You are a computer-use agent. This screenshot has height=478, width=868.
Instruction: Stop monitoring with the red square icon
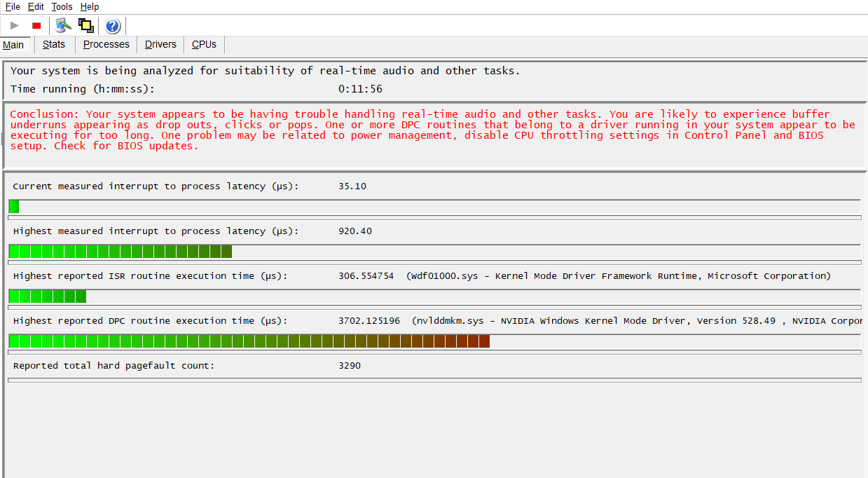36,26
